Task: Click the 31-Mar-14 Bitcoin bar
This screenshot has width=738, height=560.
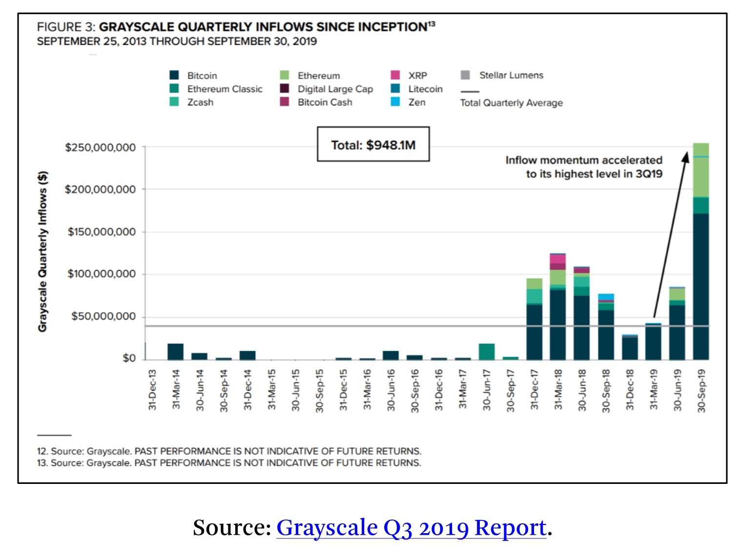Action: (176, 352)
